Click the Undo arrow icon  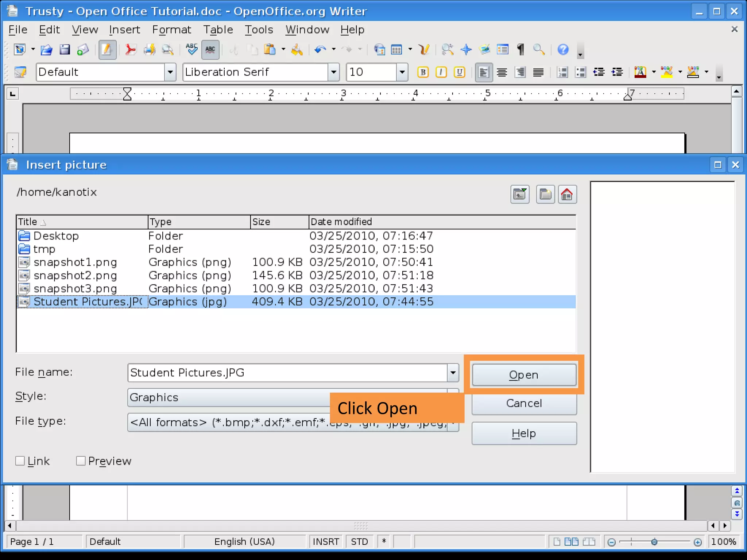point(320,50)
